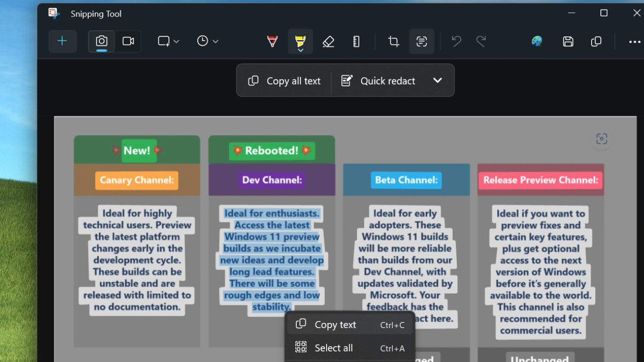Choose Select all from the context menu
The width and height of the screenshot is (644, 362).
[333, 348]
